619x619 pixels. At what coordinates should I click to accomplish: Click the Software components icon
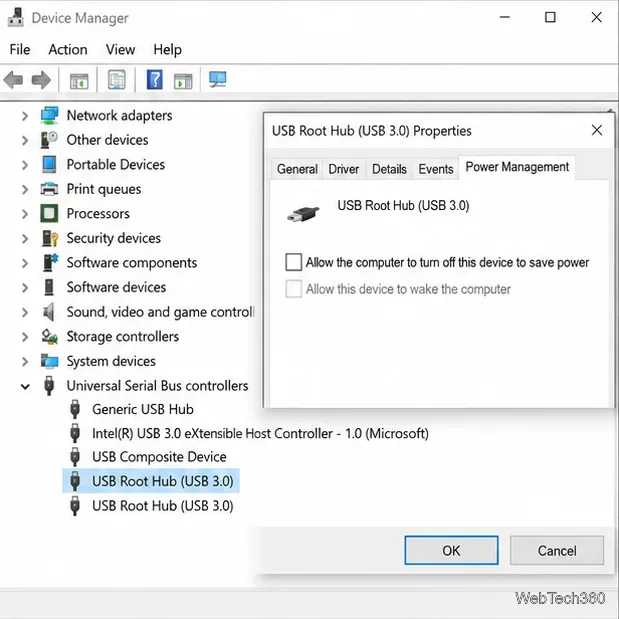pos(49,263)
